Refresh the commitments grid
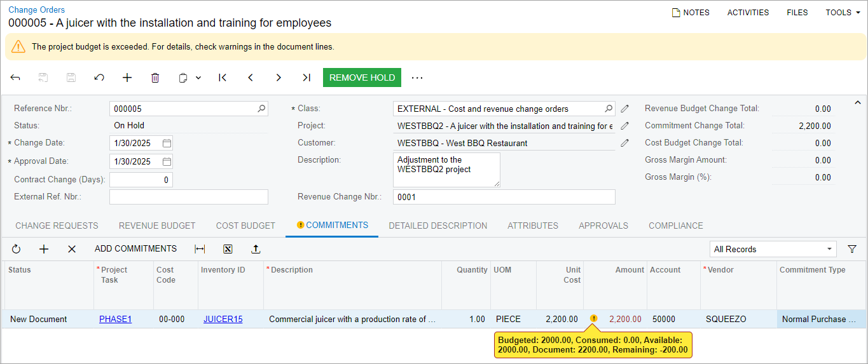This screenshot has width=868, height=364. click(x=17, y=249)
